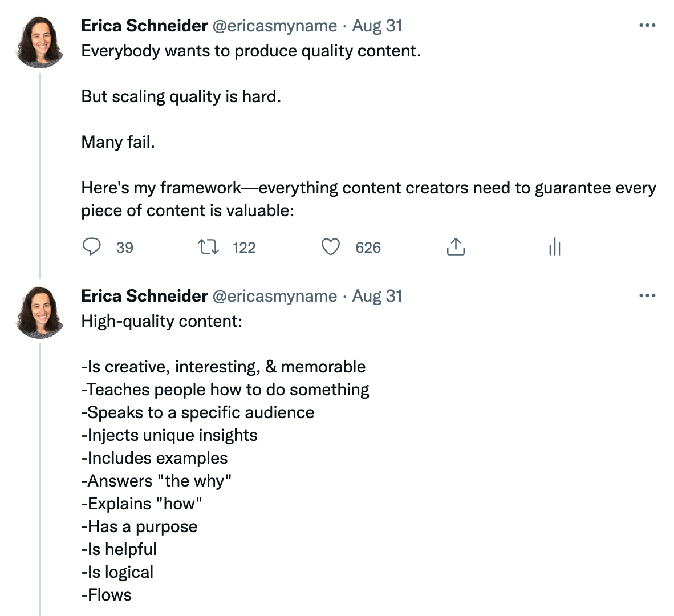Click Erica's avatar on the second tweet

[40, 312]
